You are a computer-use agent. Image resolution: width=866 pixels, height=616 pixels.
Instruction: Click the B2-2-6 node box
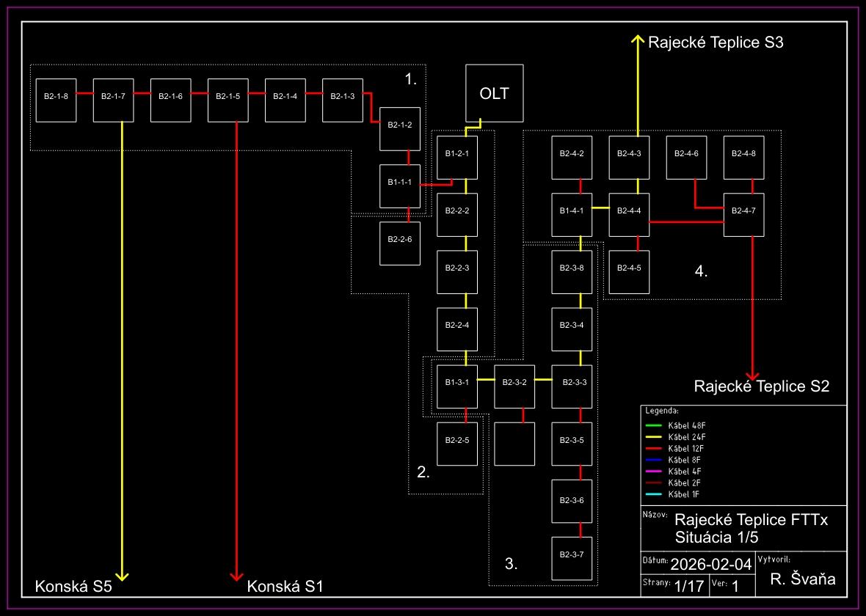click(400, 243)
